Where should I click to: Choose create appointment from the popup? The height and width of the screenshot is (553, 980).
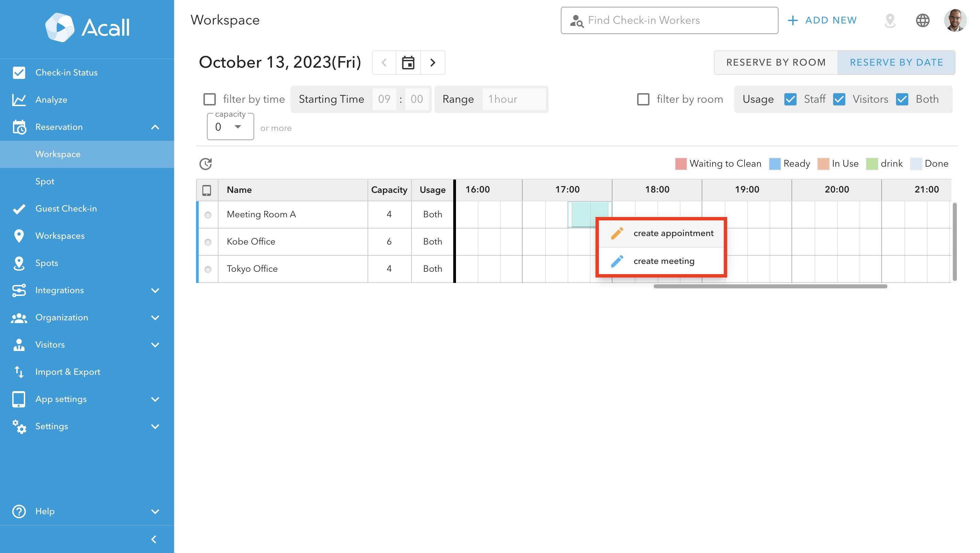coord(673,233)
